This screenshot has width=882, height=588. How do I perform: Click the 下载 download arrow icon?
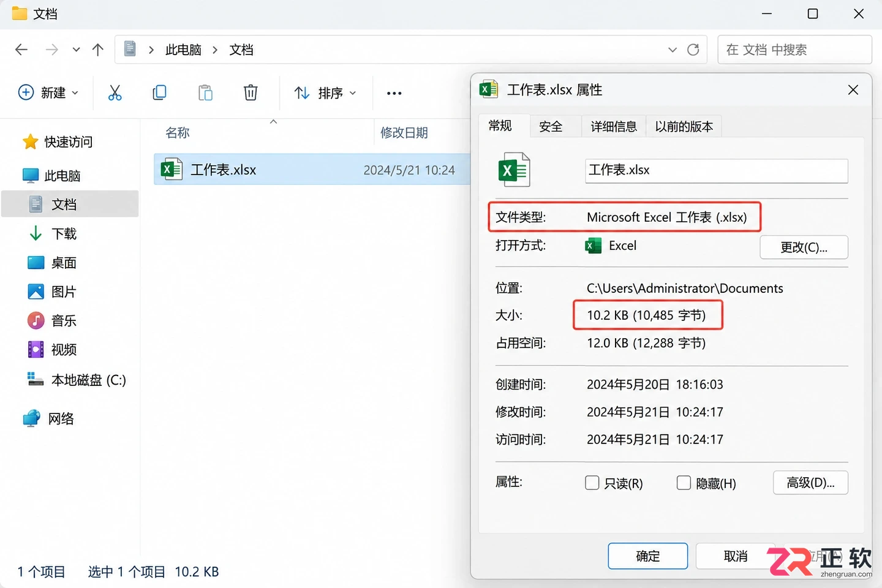pos(36,233)
